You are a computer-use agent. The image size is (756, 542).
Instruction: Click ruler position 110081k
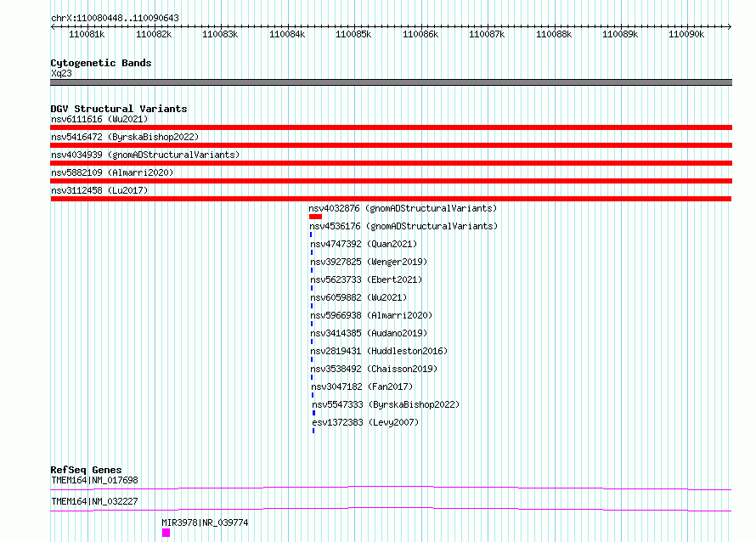(87, 34)
